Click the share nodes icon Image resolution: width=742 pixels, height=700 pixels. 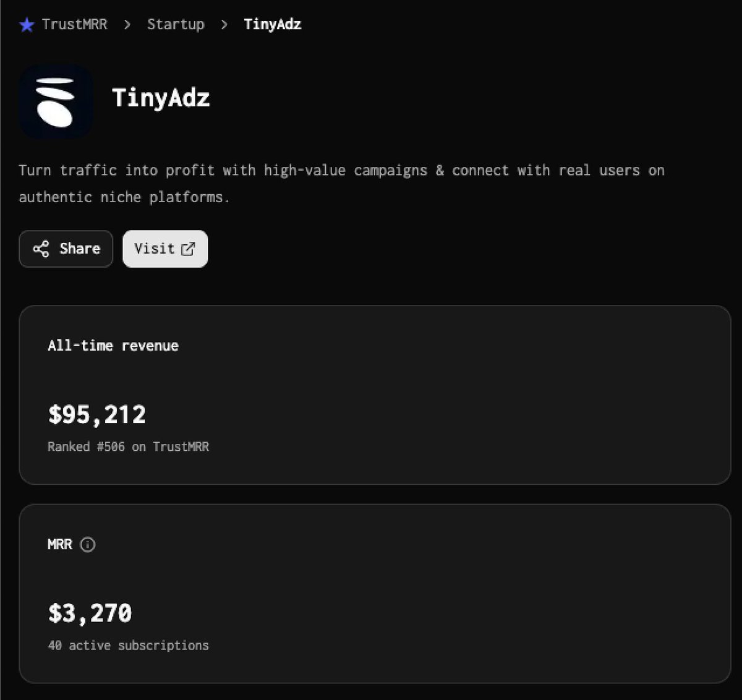(41, 249)
